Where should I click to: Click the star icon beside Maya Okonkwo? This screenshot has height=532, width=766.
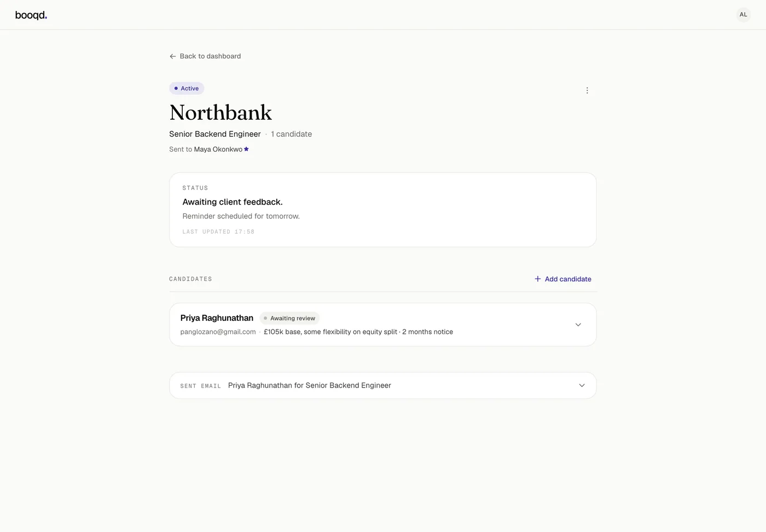246,149
